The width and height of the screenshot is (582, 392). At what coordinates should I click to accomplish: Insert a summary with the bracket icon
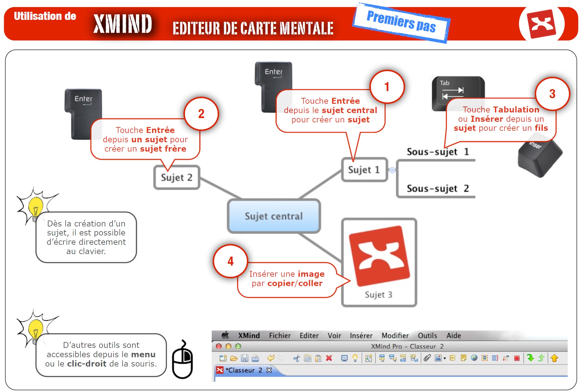click(495, 358)
